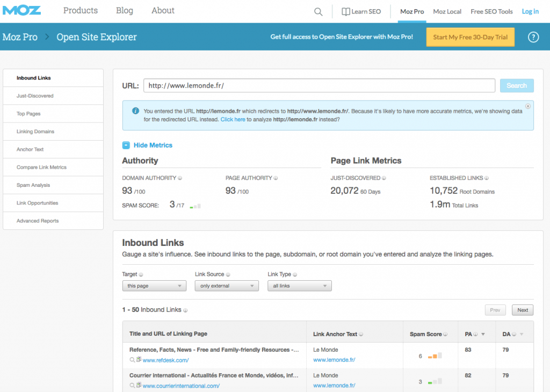
Task: Click the info icon next to Link Type
Action: click(x=295, y=274)
